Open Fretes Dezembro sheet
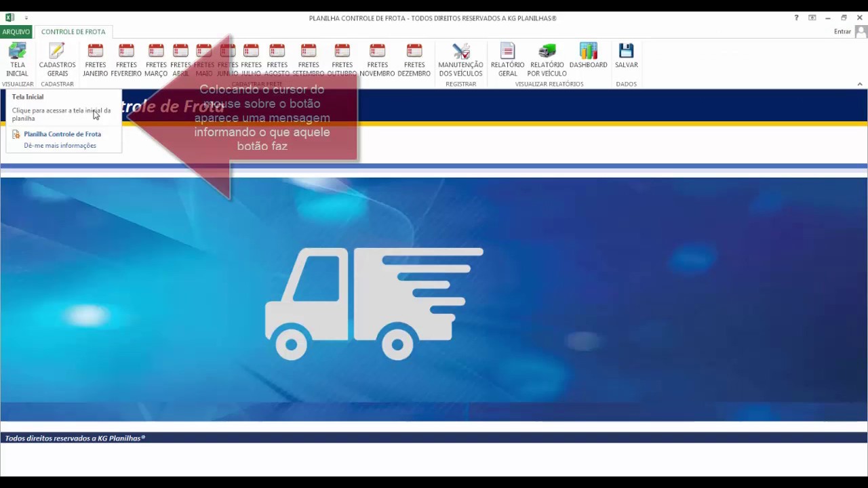868x488 pixels. click(x=414, y=60)
